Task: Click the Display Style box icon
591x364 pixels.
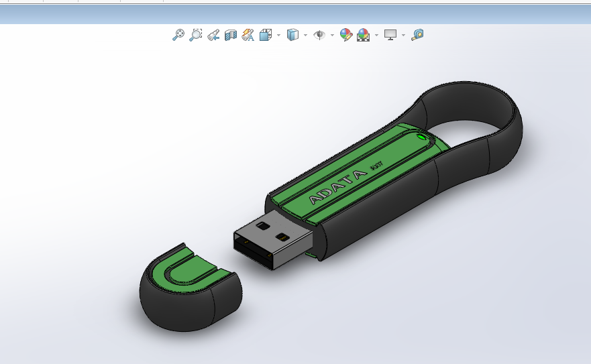Action: 292,35
